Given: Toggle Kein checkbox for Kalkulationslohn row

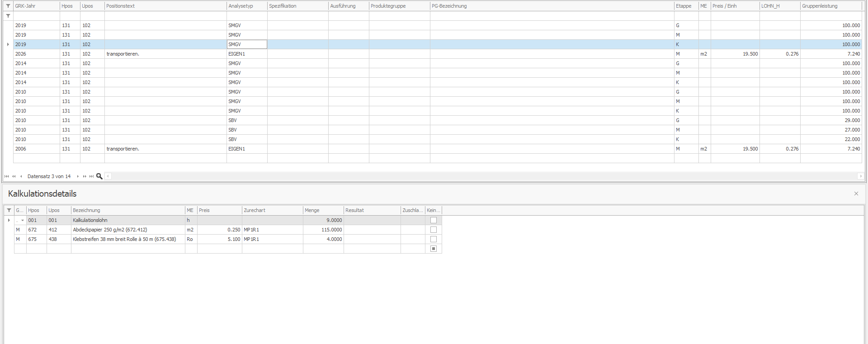Looking at the screenshot, I should click(434, 220).
